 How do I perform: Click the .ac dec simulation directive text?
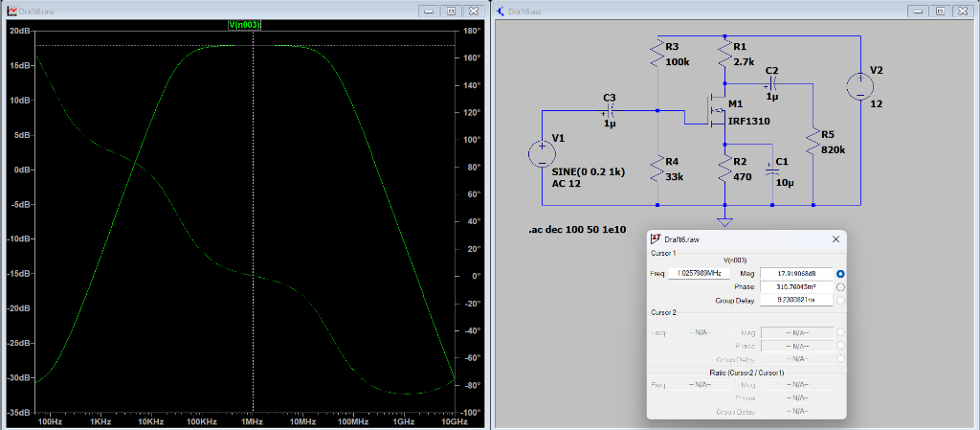pos(577,230)
